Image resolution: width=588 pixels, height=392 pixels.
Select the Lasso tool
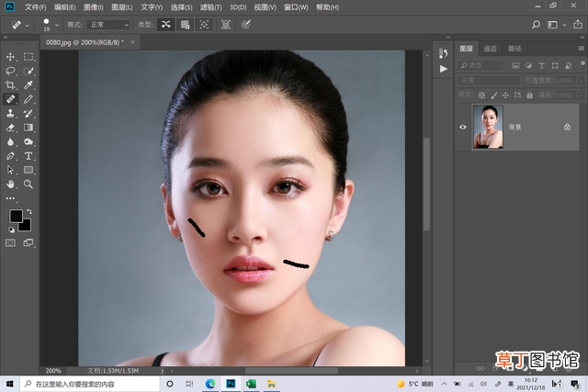coord(10,72)
